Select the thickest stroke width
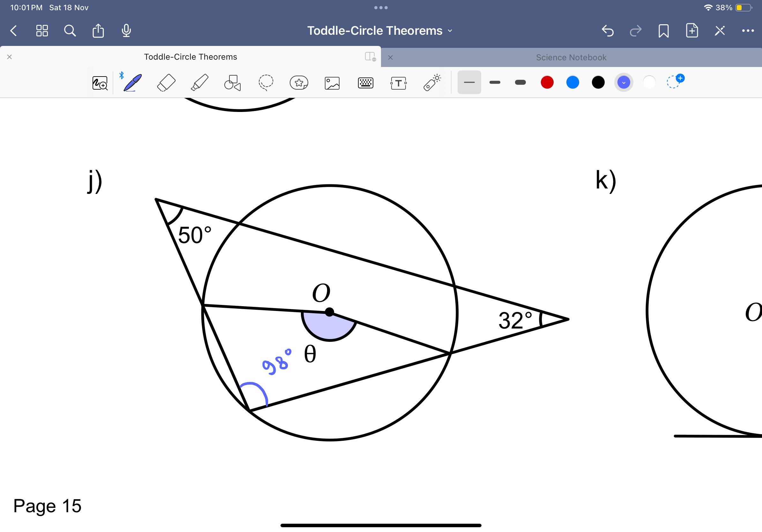This screenshot has width=762, height=532. (x=520, y=82)
